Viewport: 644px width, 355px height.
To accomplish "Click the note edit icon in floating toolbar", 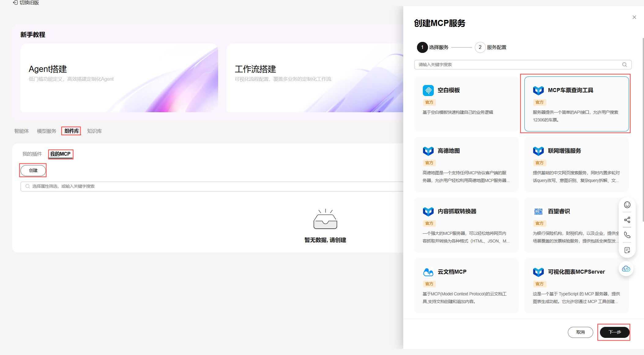I will pos(627,250).
